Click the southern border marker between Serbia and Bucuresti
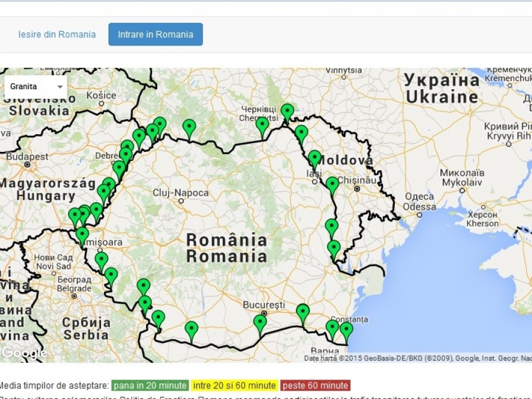 tap(192, 331)
